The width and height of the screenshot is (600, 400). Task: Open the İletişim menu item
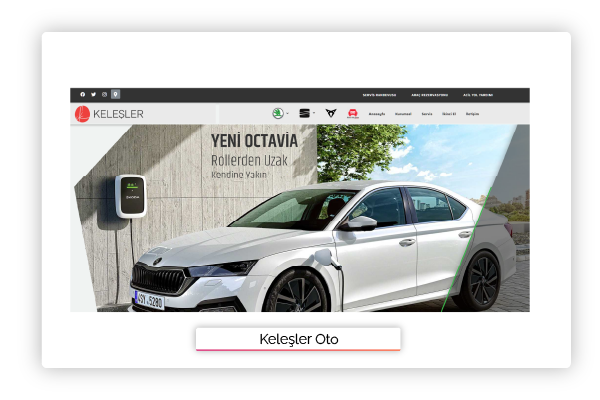click(x=472, y=114)
